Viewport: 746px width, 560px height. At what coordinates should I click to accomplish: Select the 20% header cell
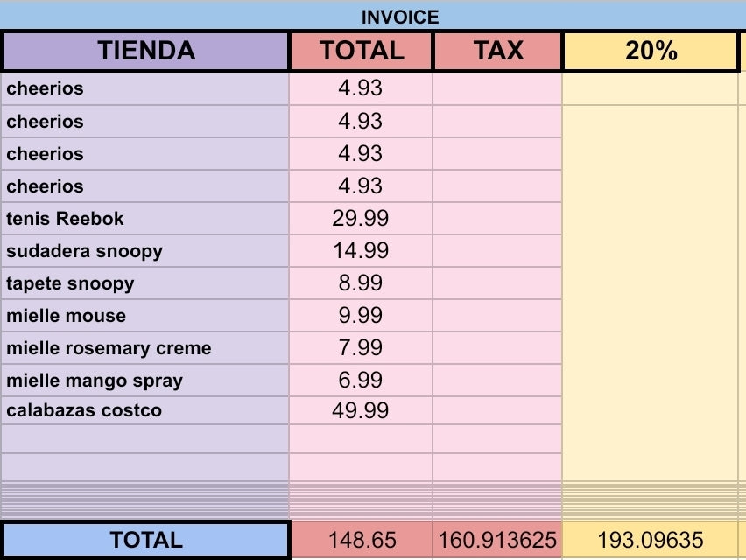click(x=651, y=52)
